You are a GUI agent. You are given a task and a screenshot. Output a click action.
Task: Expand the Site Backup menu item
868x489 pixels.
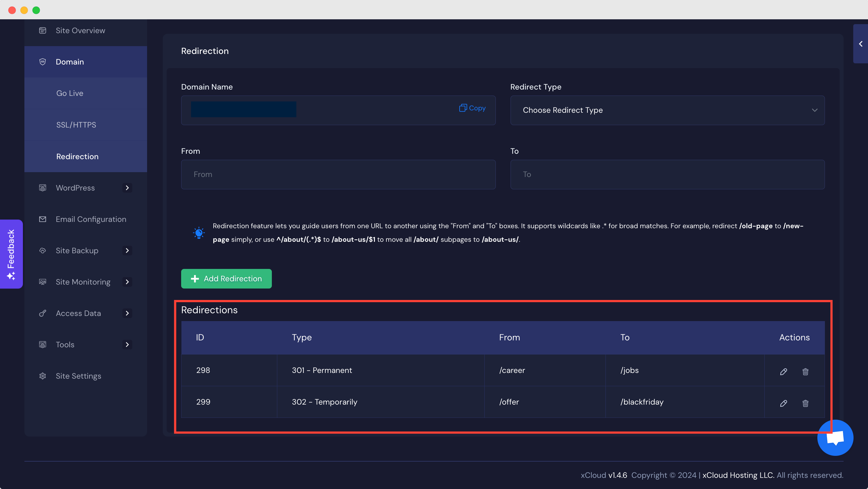pos(127,250)
